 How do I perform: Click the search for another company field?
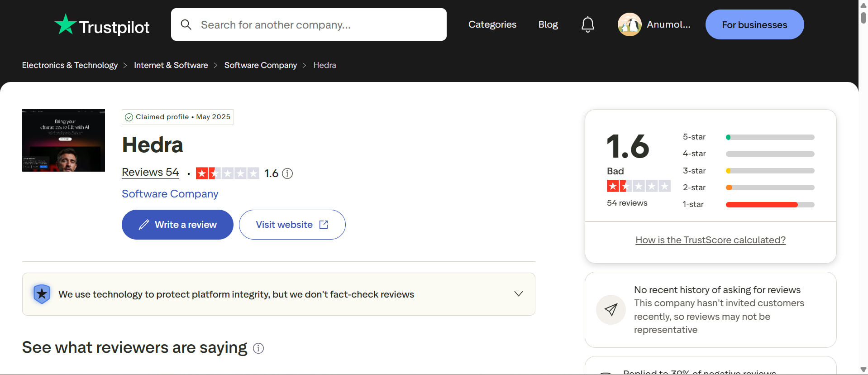point(309,24)
